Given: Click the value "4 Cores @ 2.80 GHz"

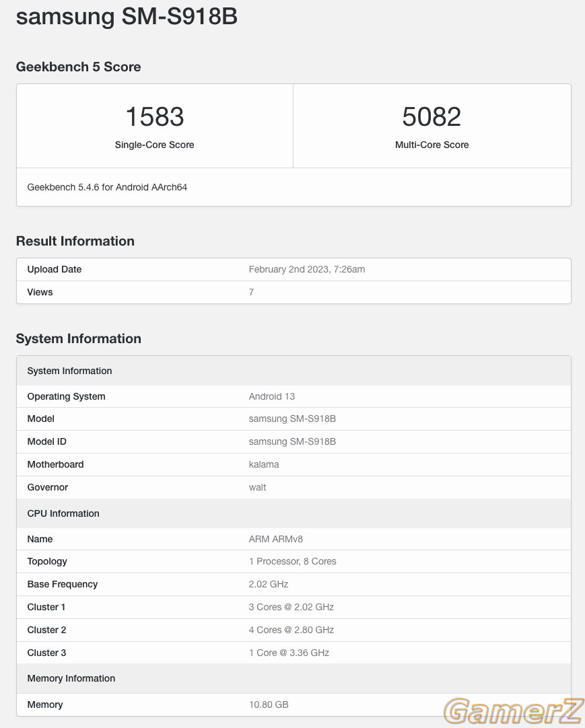Looking at the screenshot, I should [x=291, y=630].
